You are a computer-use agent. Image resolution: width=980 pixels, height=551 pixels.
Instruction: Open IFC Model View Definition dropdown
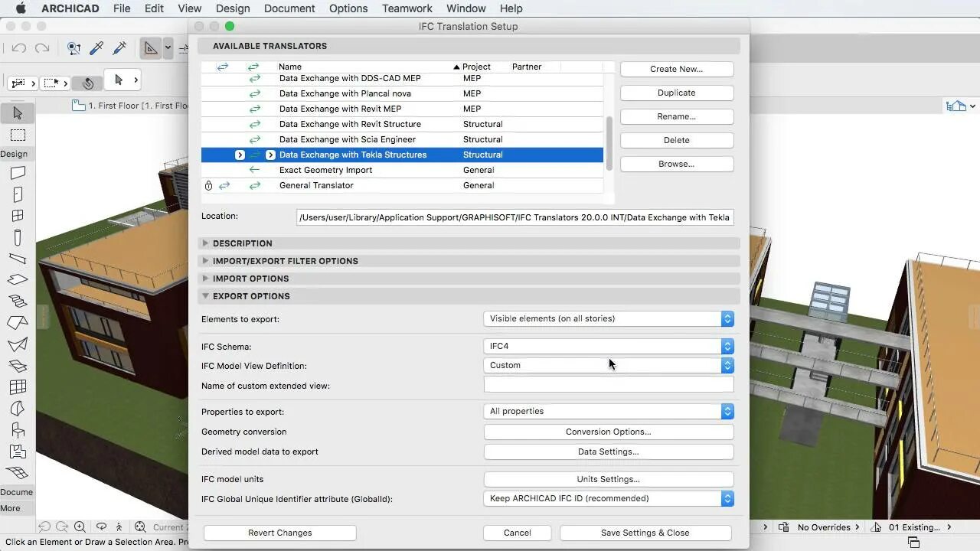click(609, 365)
